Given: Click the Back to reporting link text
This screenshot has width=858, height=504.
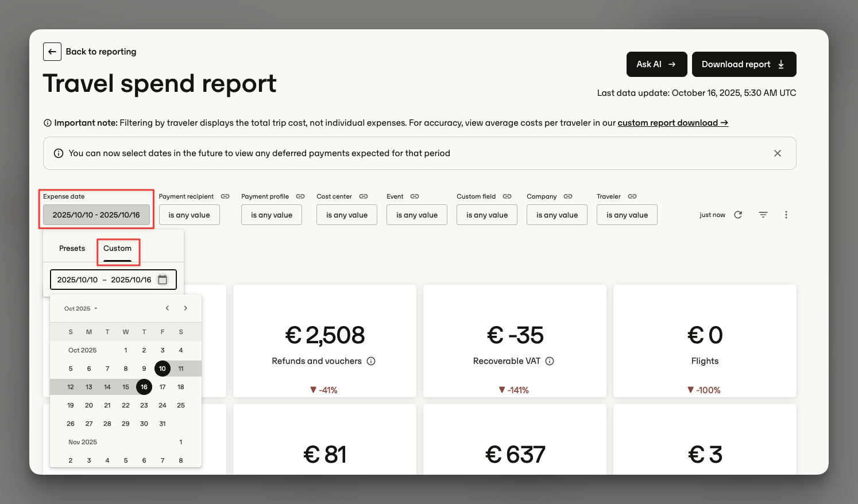Looking at the screenshot, I should (101, 52).
